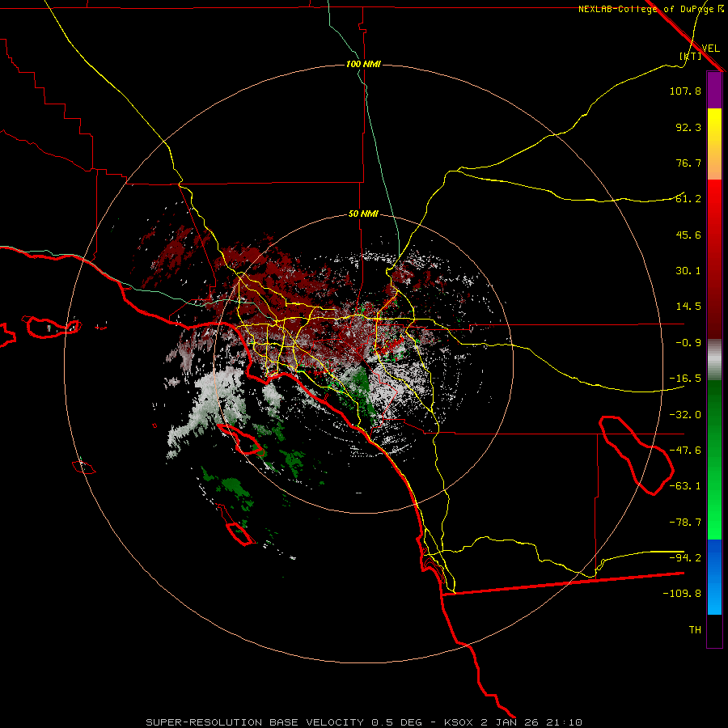Select the -109.8 scale value

[x=682, y=594]
